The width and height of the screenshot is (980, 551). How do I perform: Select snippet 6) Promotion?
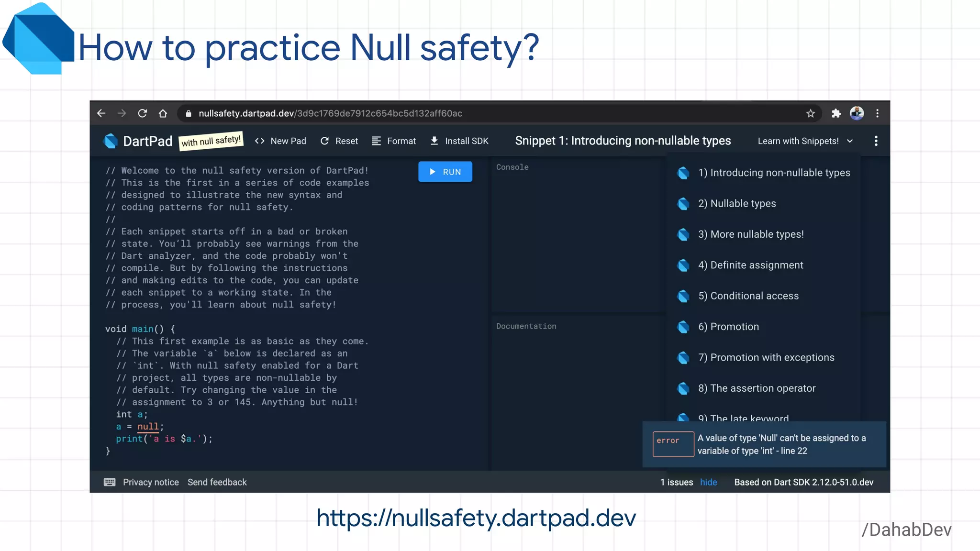click(x=764, y=327)
